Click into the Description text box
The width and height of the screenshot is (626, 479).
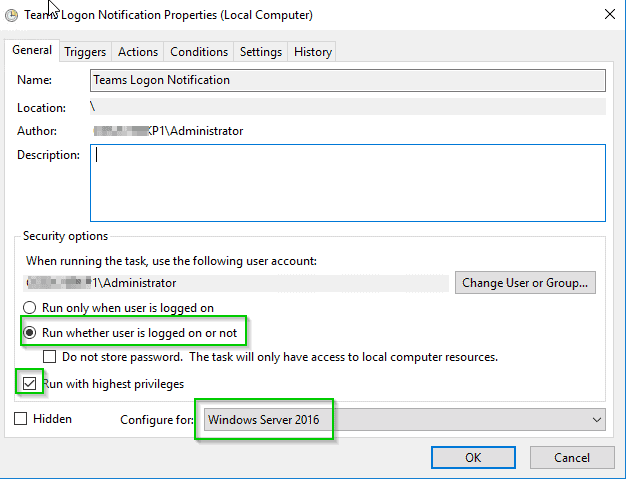(348, 183)
